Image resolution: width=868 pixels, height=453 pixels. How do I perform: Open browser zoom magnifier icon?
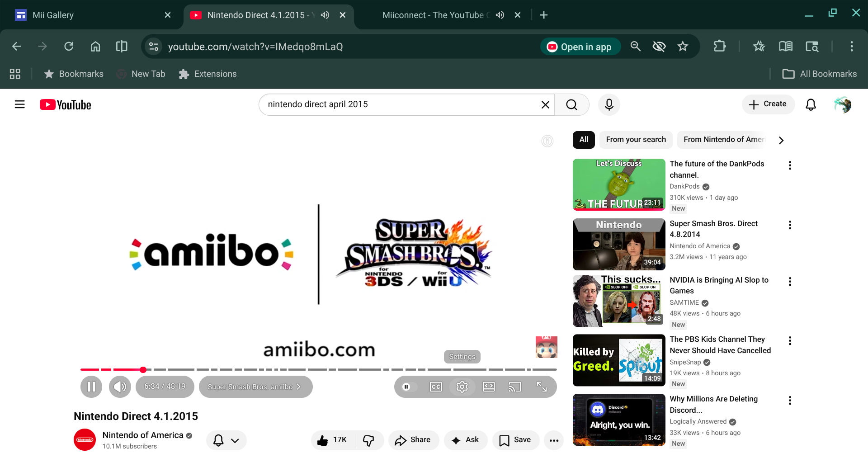pos(636,47)
